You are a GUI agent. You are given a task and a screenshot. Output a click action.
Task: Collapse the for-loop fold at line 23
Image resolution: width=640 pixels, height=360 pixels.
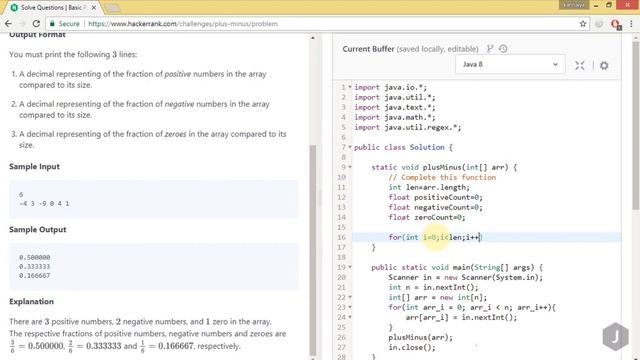tap(350, 307)
